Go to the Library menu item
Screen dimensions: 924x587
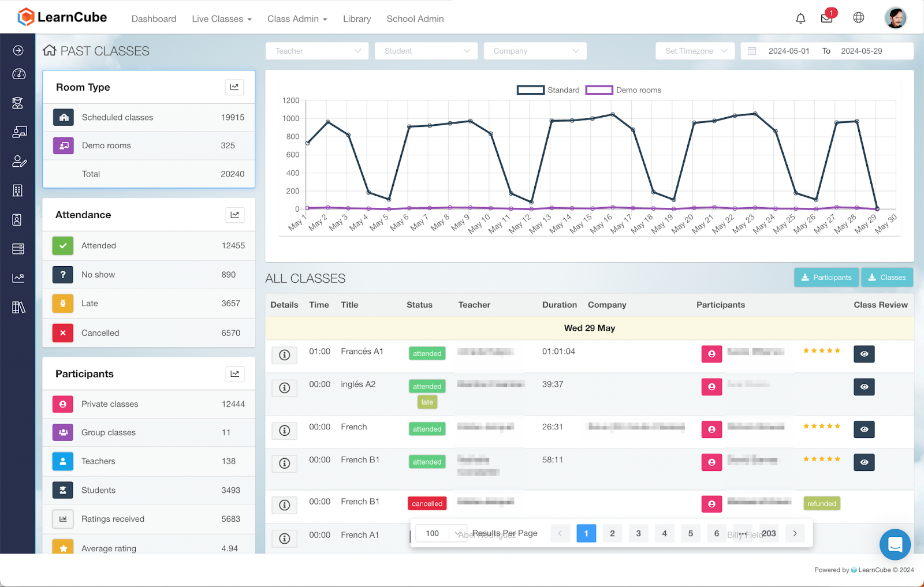click(356, 18)
